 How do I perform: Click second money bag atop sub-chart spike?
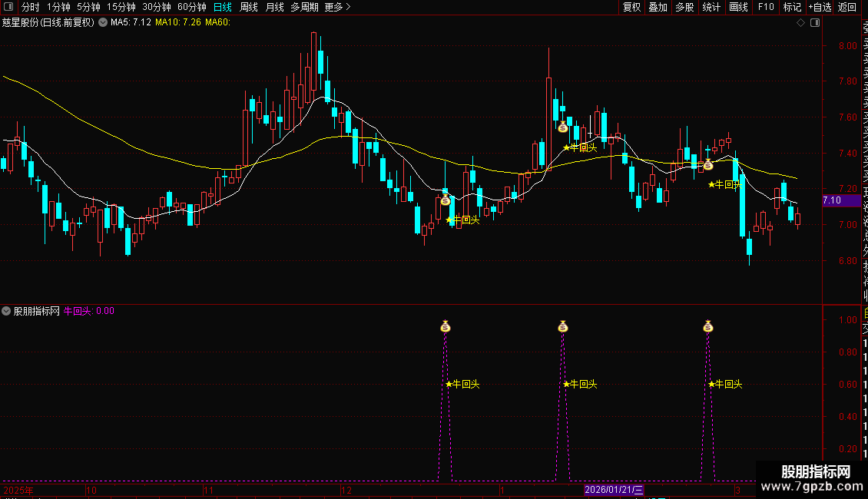tap(563, 327)
